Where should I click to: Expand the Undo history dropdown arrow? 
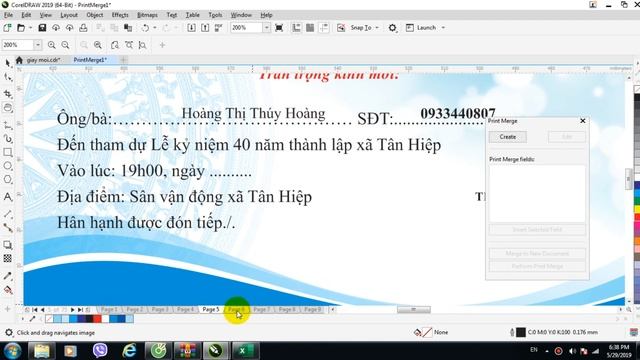tap(155, 28)
